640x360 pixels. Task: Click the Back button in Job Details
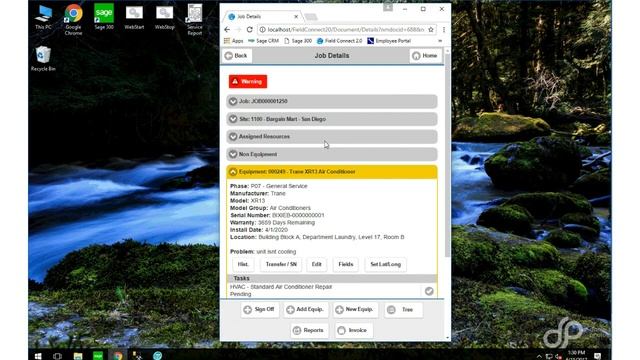coord(236,56)
